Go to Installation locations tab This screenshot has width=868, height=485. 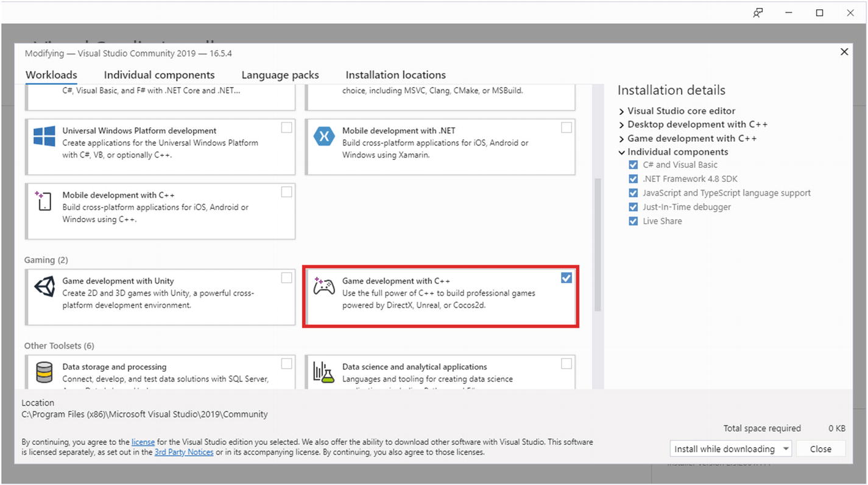tap(395, 75)
